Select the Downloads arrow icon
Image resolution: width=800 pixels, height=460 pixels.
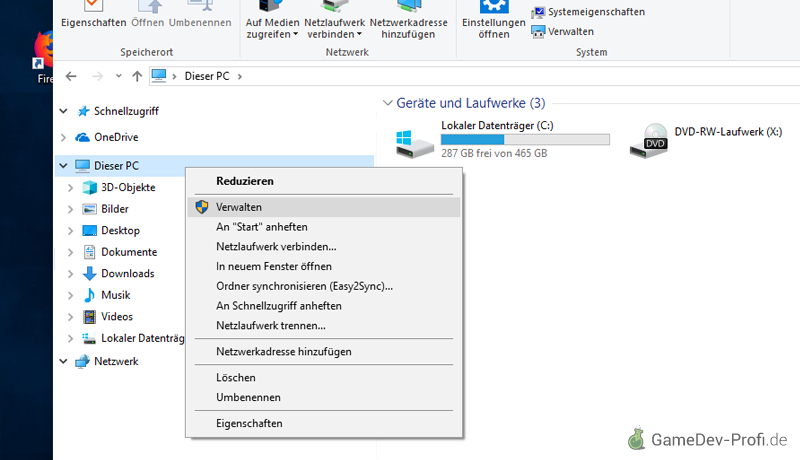(x=89, y=273)
